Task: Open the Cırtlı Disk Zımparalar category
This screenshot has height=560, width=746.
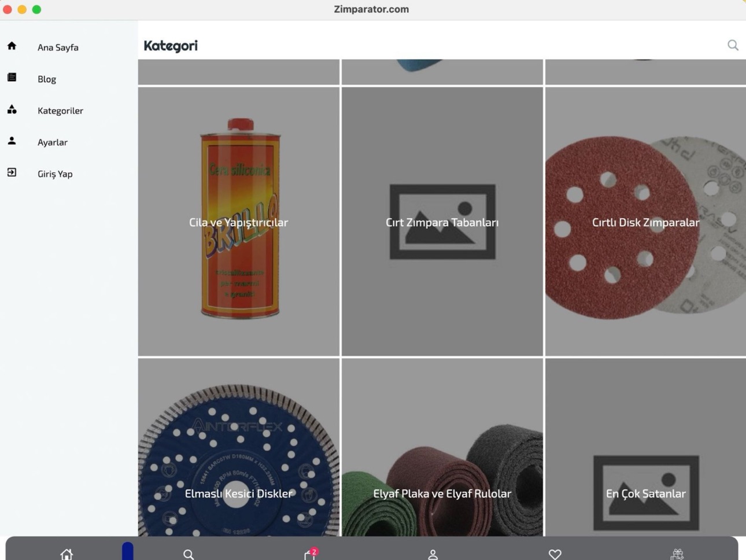Action: (x=645, y=222)
